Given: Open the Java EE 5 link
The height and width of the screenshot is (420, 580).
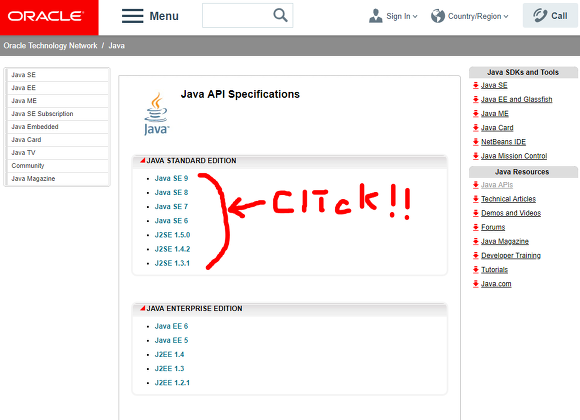Looking at the screenshot, I should click(171, 340).
